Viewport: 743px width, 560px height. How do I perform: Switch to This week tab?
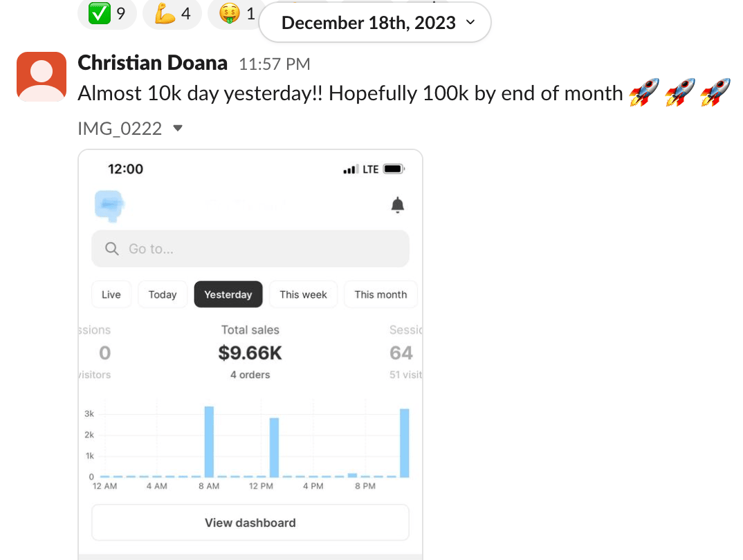303,295
